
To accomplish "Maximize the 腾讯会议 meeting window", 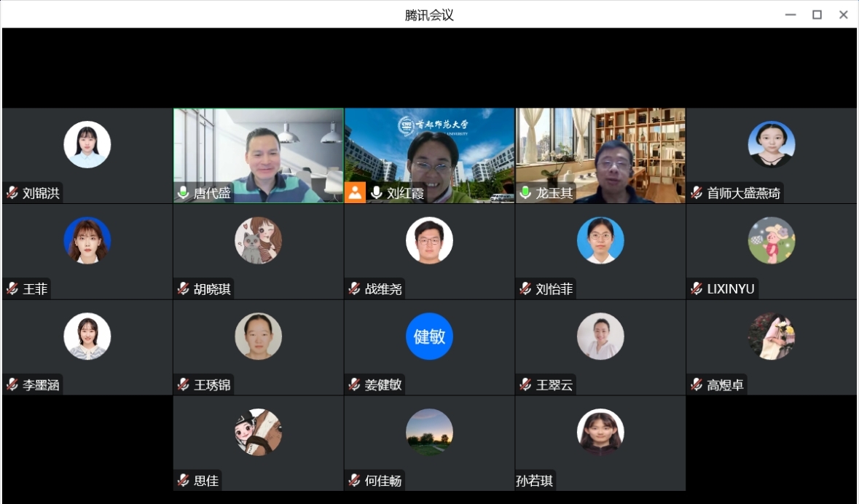I will [x=817, y=15].
